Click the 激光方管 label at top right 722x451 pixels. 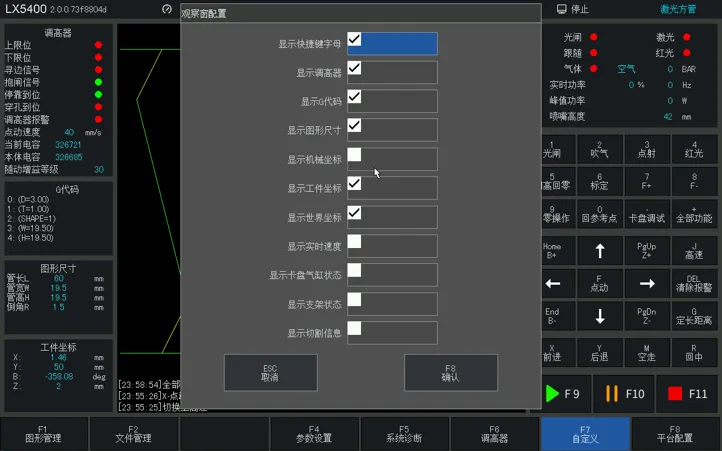[x=678, y=9]
